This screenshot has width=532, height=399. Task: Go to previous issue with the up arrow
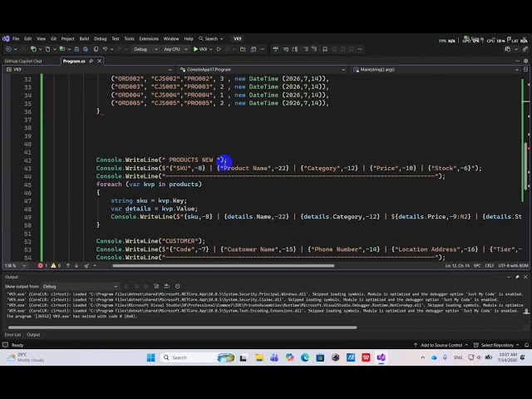(68, 266)
